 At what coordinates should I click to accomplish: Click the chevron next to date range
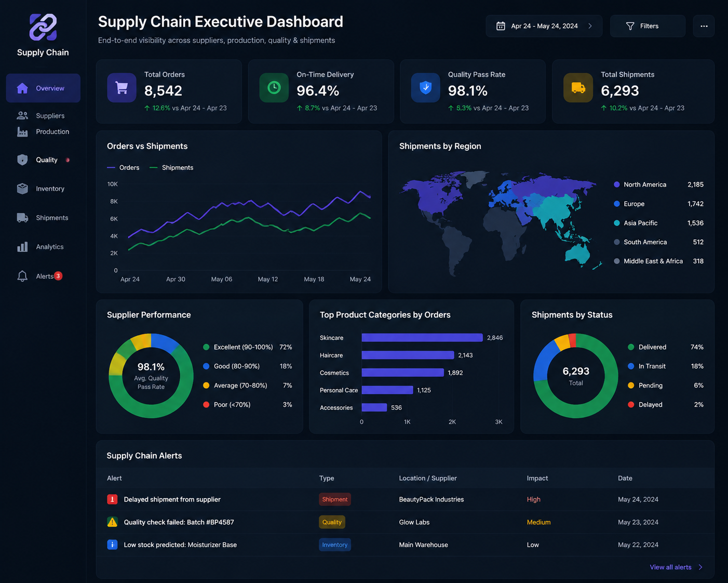pos(590,26)
